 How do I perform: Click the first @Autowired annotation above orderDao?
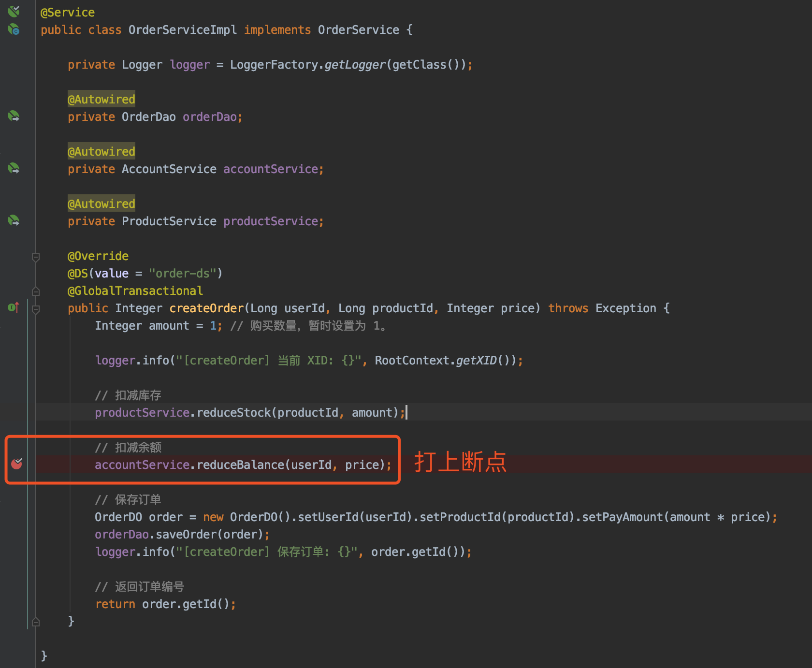101,99
